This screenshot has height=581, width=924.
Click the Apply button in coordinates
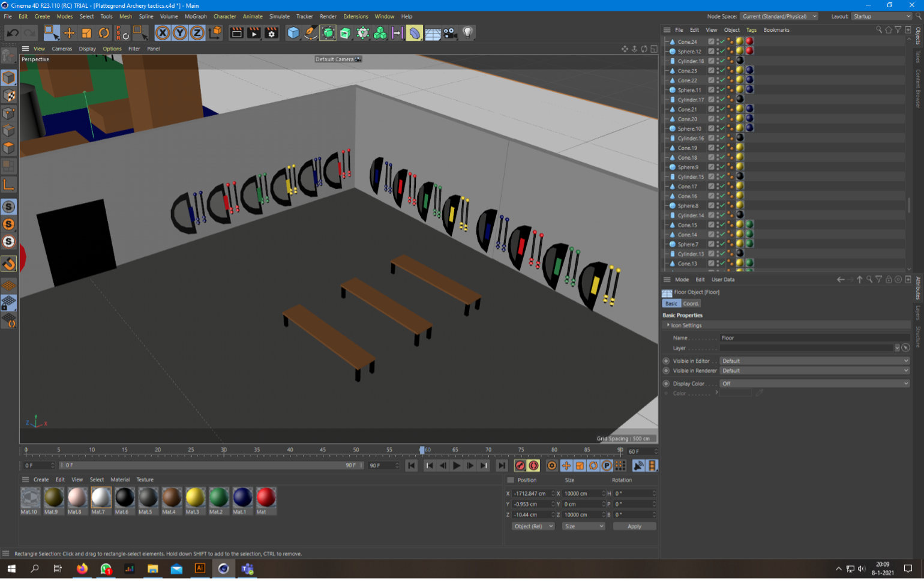[x=634, y=526]
